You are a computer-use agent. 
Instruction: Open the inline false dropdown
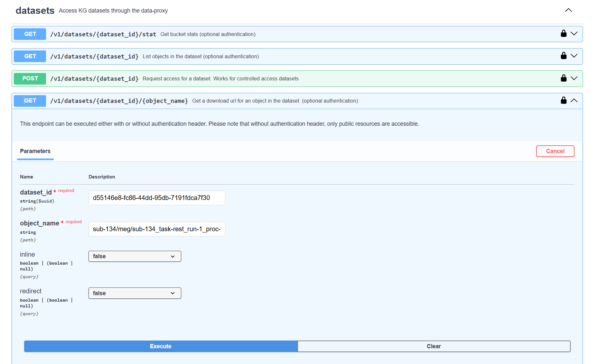coord(135,256)
